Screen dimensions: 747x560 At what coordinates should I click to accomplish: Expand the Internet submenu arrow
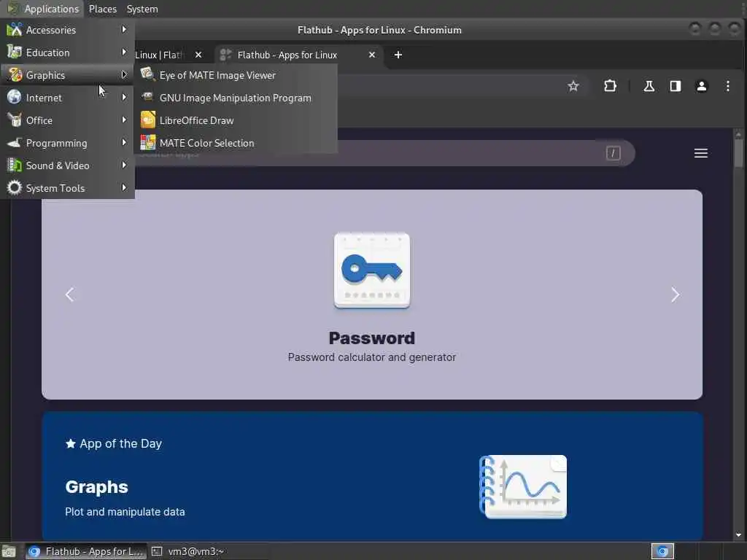[x=124, y=97]
